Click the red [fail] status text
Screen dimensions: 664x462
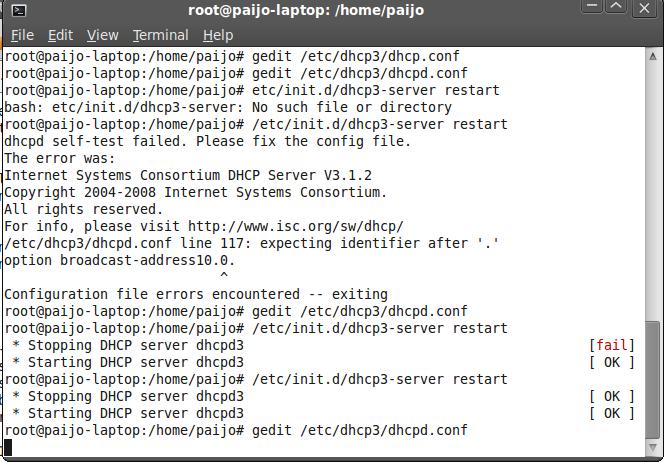coord(612,345)
